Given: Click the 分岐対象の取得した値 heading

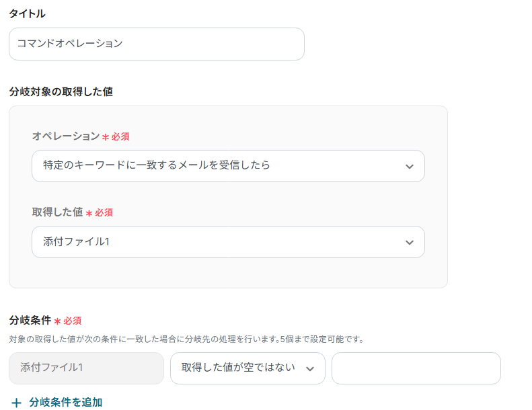Looking at the screenshot, I should (x=61, y=91).
